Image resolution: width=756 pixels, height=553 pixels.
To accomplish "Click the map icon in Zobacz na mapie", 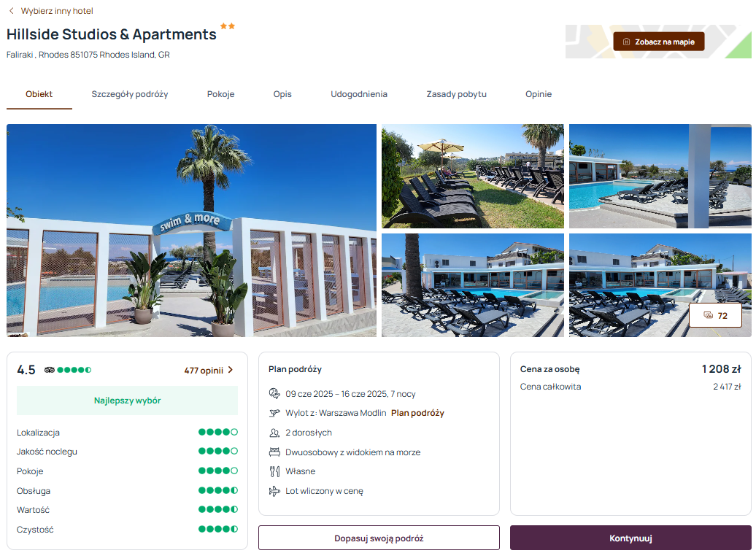I will tap(626, 42).
